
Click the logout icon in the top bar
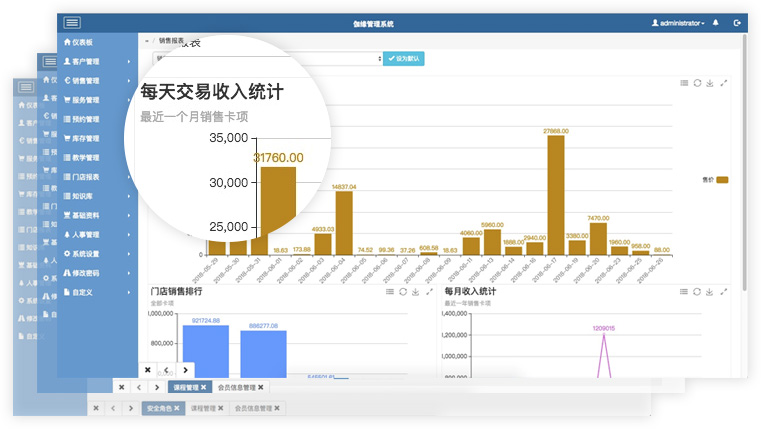coord(737,22)
